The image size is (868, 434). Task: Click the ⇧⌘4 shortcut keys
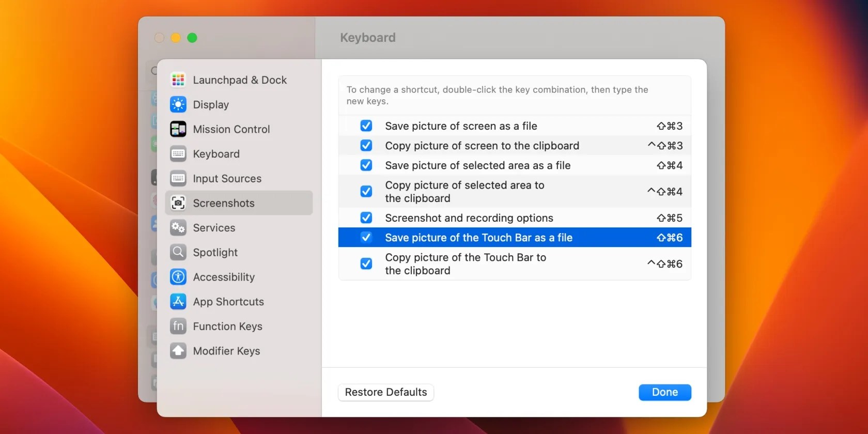(670, 165)
